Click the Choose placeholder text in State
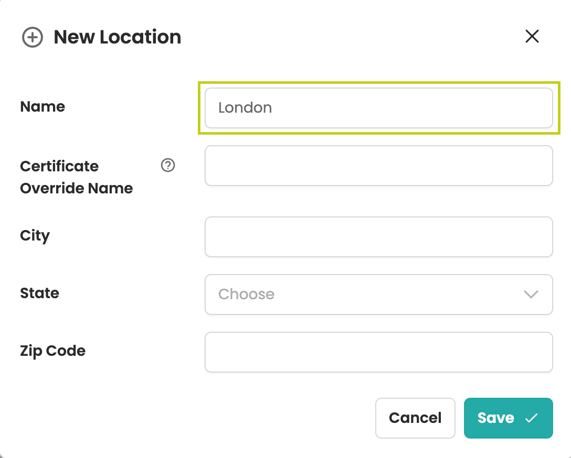 click(247, 294)
